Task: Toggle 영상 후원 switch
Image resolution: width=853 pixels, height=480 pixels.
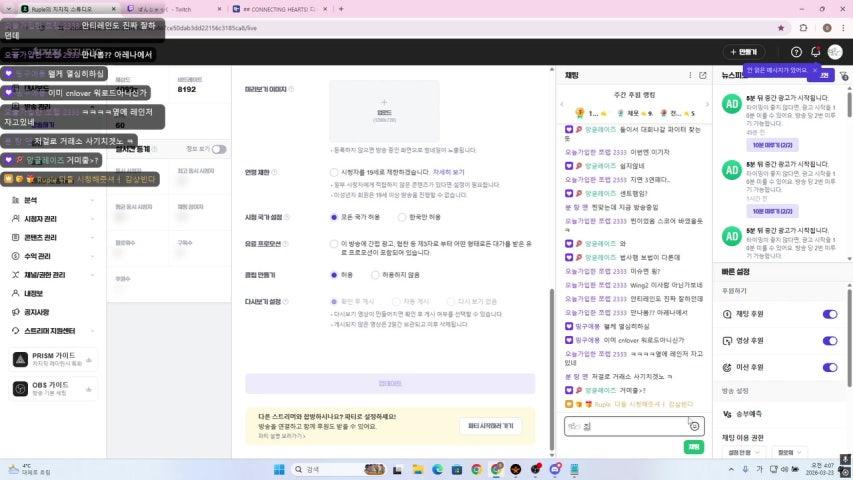Action: (x=830, y=341)
